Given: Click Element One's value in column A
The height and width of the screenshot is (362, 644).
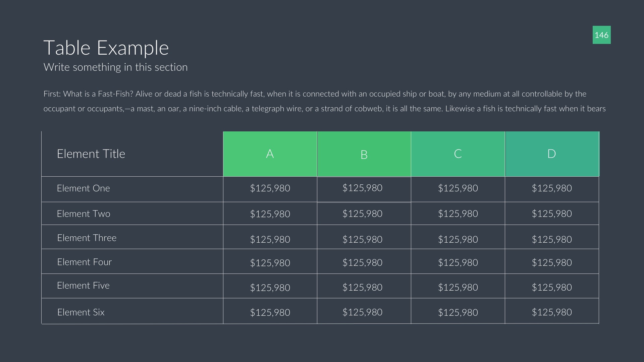Looking at the screenshot, I should [x=270, y=188].
